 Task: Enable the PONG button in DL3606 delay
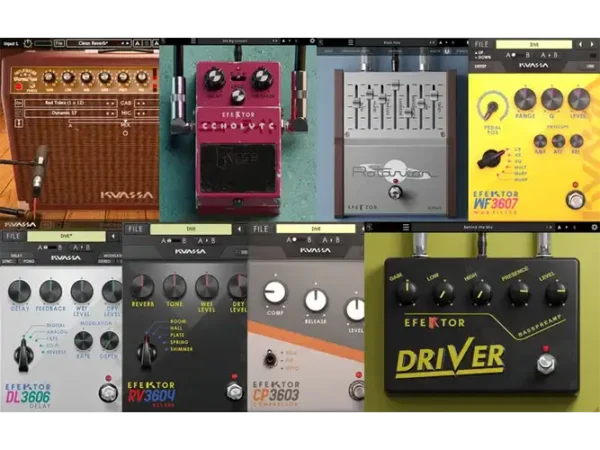(28, 261)
